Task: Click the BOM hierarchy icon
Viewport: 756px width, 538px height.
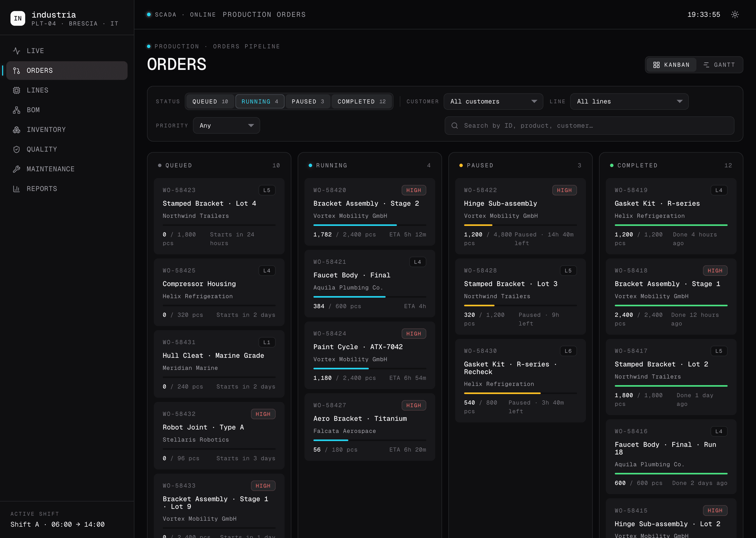Action: pos(17,110)
